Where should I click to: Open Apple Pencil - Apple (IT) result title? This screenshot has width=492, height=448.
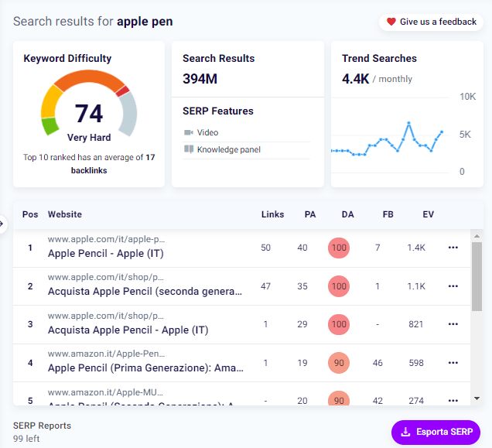(x=106, y=254)
